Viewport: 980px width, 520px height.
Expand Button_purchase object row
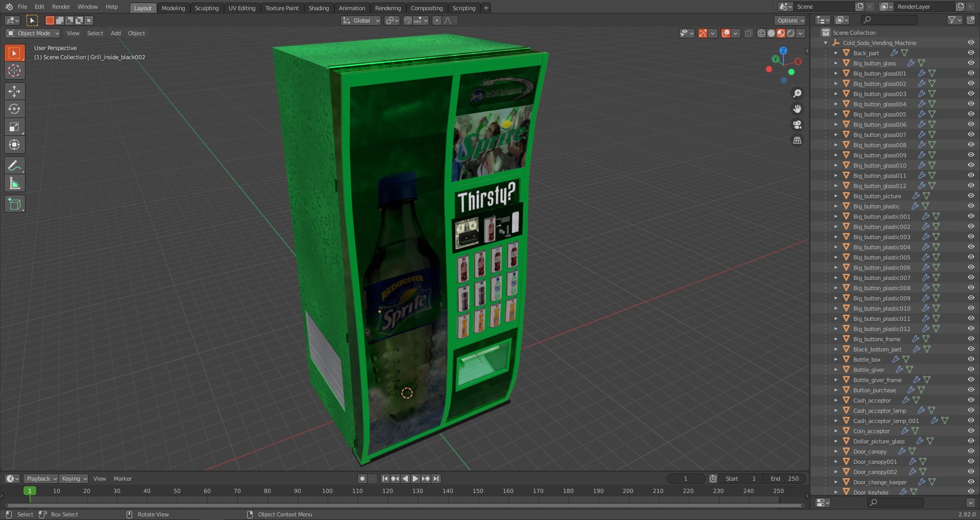click(x=836, y=390)
